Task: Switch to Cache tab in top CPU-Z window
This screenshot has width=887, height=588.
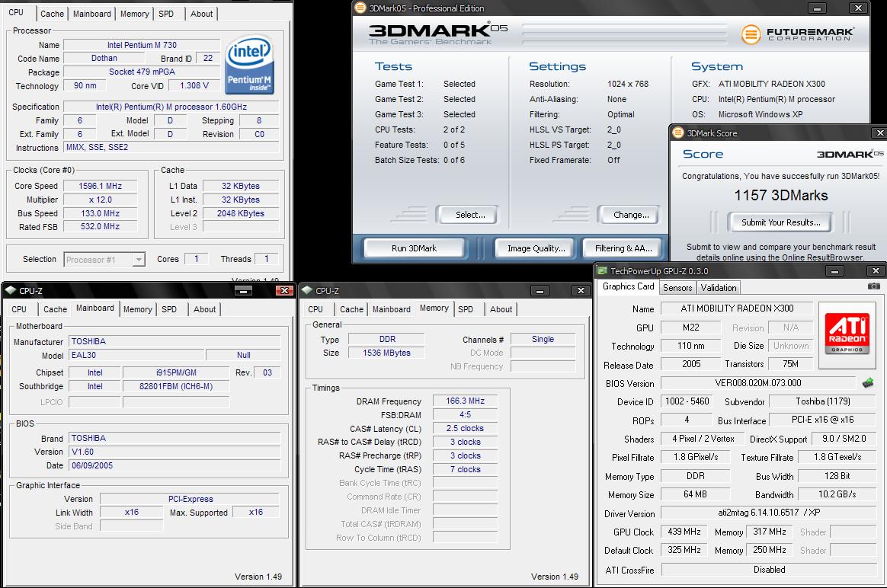Action: pos(52,14)
